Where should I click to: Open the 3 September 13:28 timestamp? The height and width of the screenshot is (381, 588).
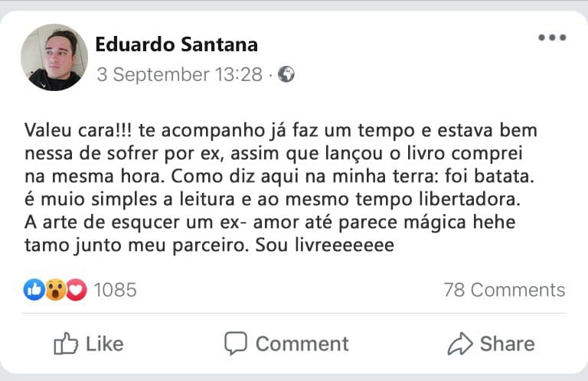(x=178, y=75)
